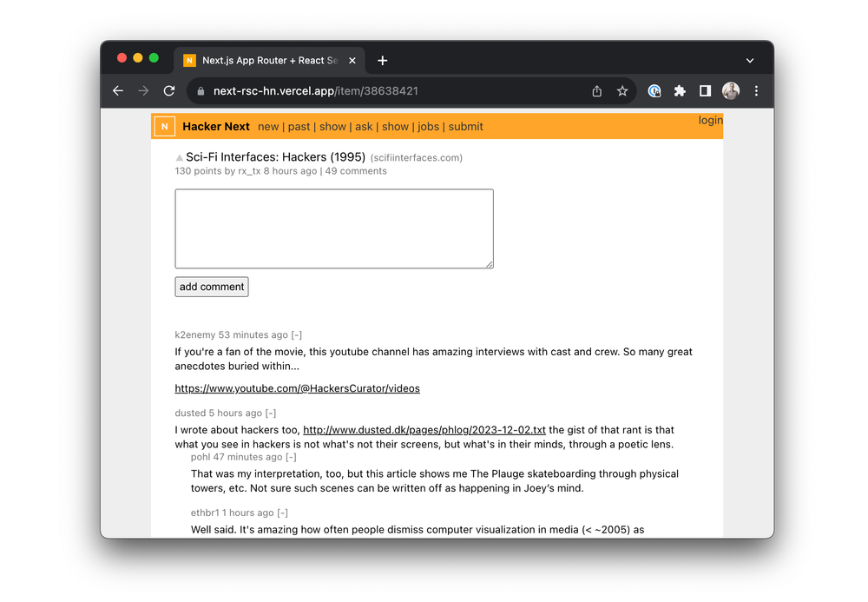The image size is (868, 602).
Task: Open the tab search chevron
Action: (749, 60)
